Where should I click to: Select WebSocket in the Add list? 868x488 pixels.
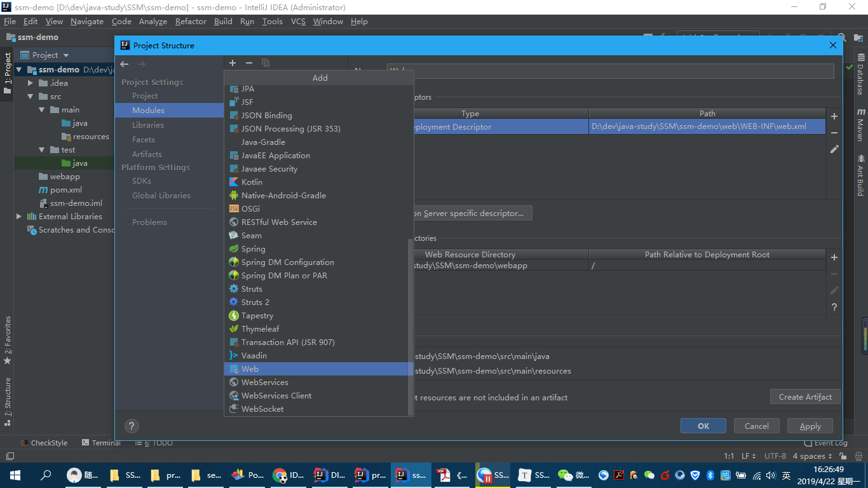[x=318, y=409]
